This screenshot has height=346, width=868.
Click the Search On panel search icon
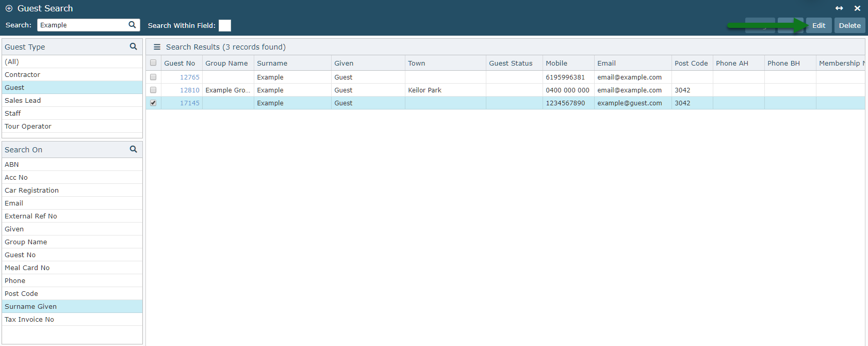tap(134, 149)
